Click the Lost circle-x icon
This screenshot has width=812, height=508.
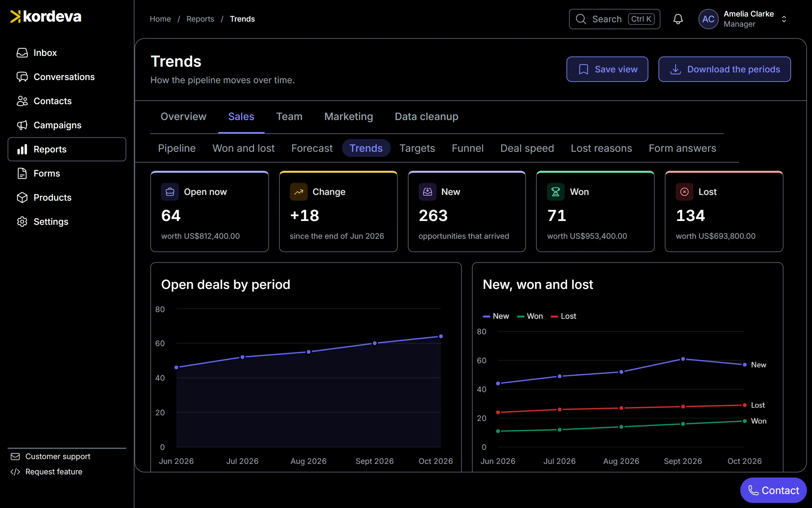[x=684, y=192]
